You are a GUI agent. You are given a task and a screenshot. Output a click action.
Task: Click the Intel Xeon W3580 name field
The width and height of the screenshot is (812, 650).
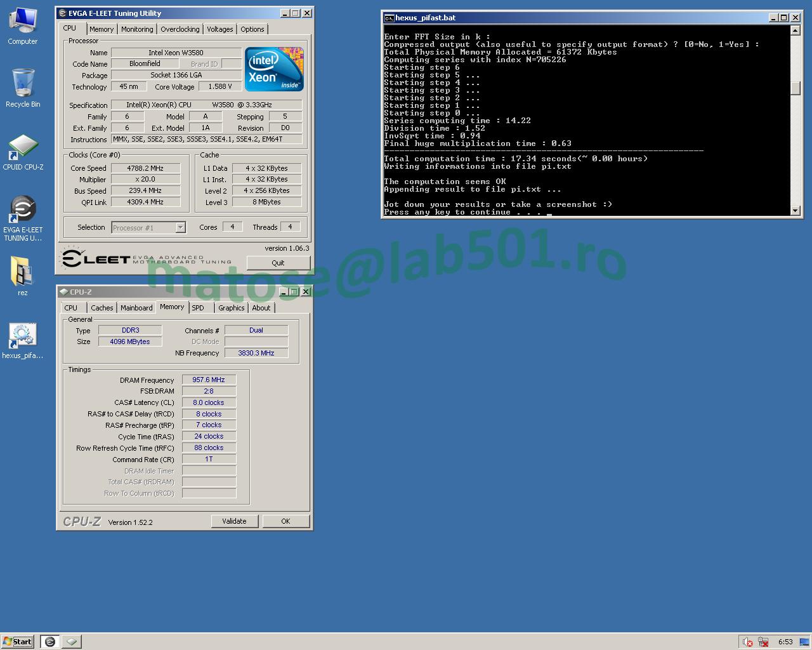click(176, 53)
